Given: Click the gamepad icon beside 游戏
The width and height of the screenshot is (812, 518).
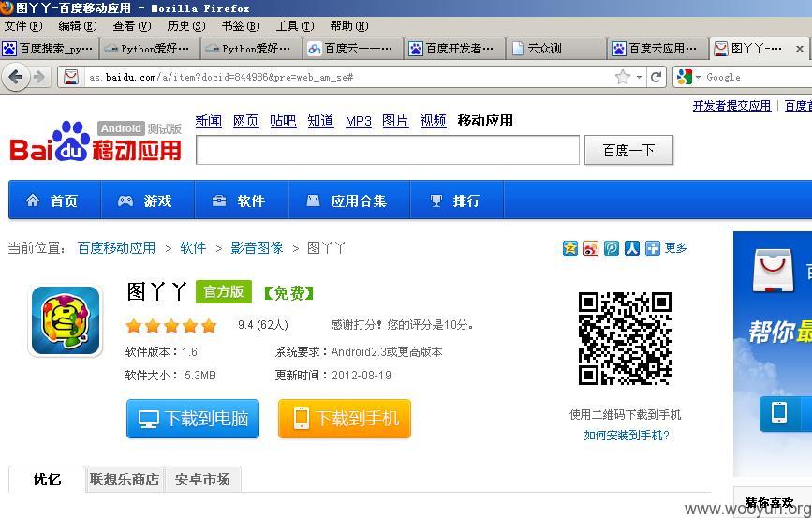Looking at the screenshot, I should coord(125,200).
